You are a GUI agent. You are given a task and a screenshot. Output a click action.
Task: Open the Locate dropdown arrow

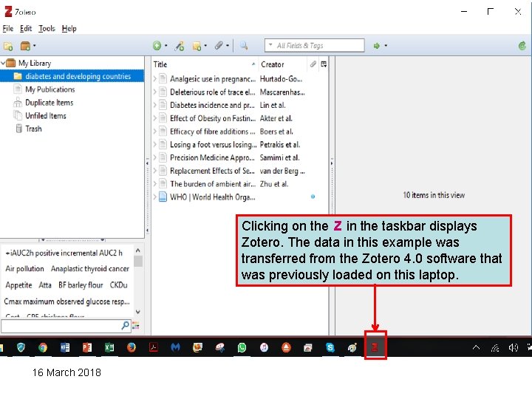point(386,46)
